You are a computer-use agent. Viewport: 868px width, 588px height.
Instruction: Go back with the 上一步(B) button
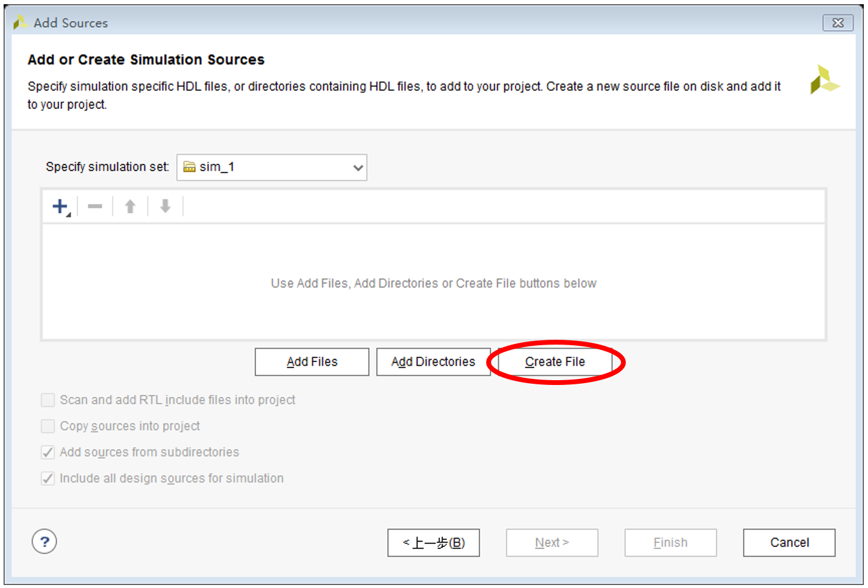pyautogui.click(x=434, y=543)
